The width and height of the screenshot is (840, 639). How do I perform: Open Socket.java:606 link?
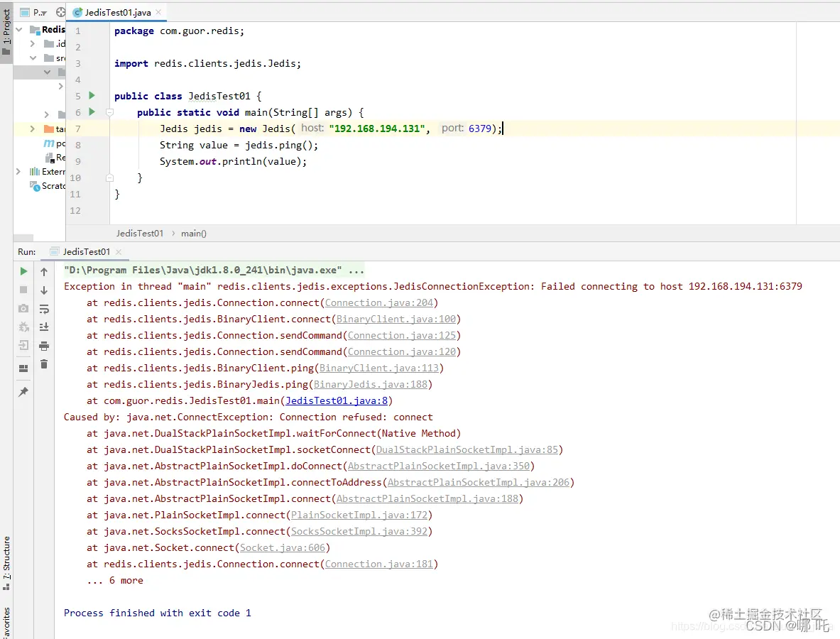(283, 548)
